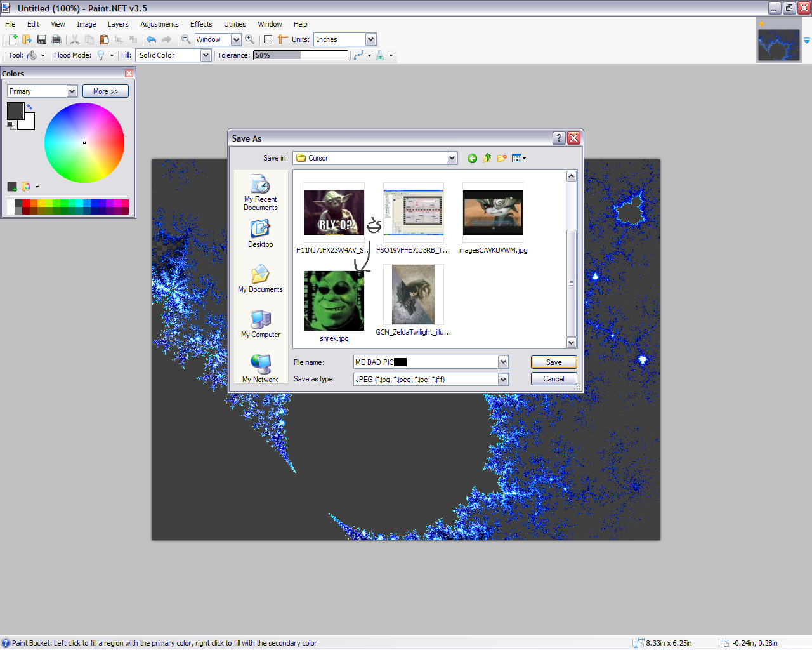Pick the cyan swatch in Colors palette
This screenshot has height=650, width=812.
pos(79,203)
